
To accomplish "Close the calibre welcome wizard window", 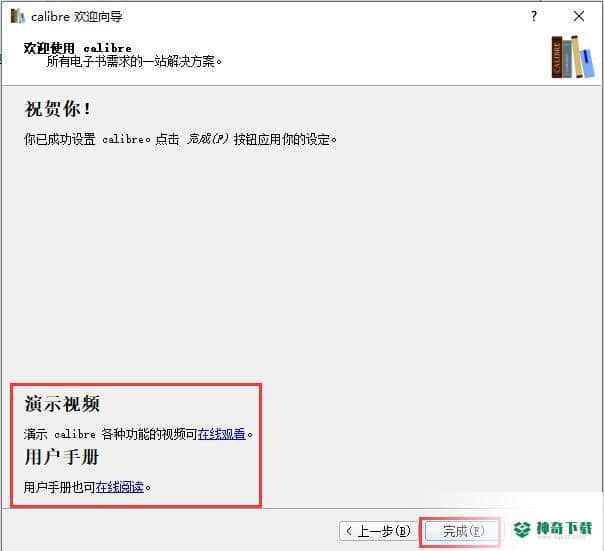I will pyautogui.click(x=579, y=16).
